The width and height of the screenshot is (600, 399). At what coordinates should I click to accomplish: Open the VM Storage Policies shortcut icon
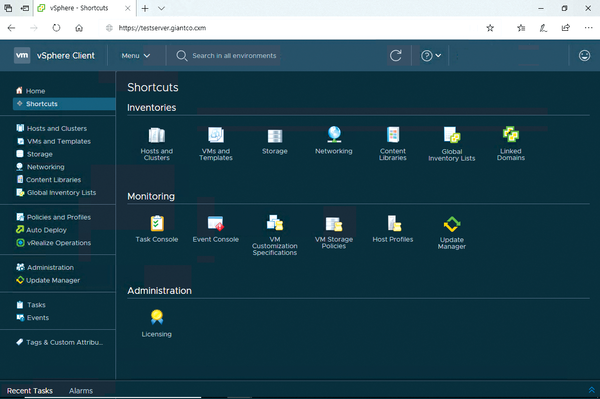tap(334, 224)
